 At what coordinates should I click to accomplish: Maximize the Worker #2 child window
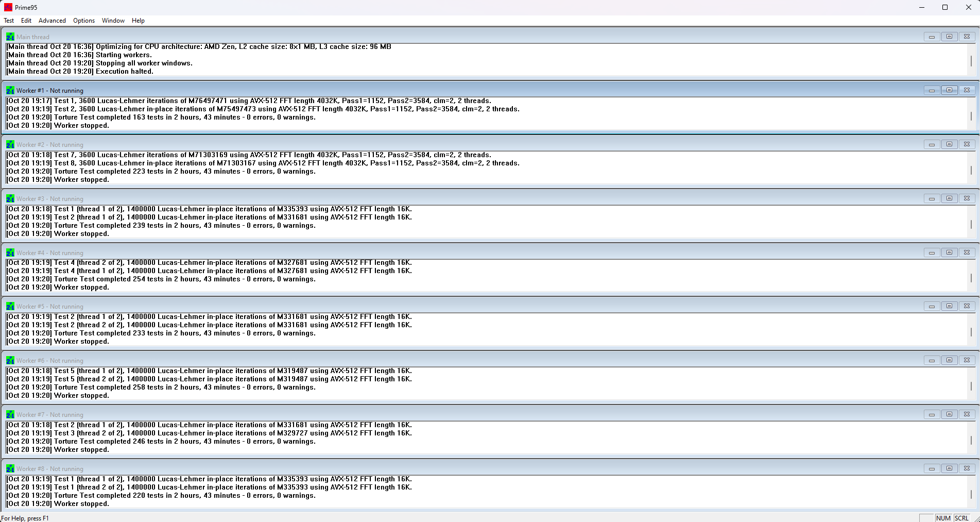(x=949, y=144)
